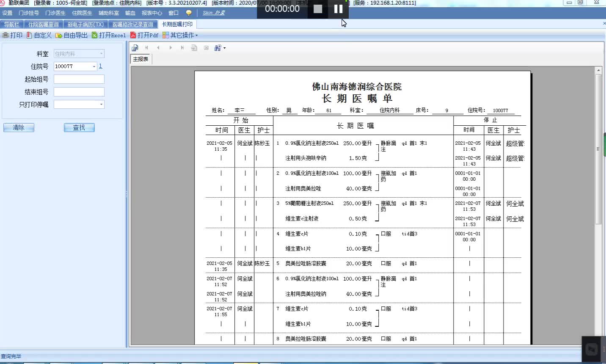Screen dimensions: 606x364
Task: Open the 窗口 menu
Action: pyautogui.click(x=174, y=13)
